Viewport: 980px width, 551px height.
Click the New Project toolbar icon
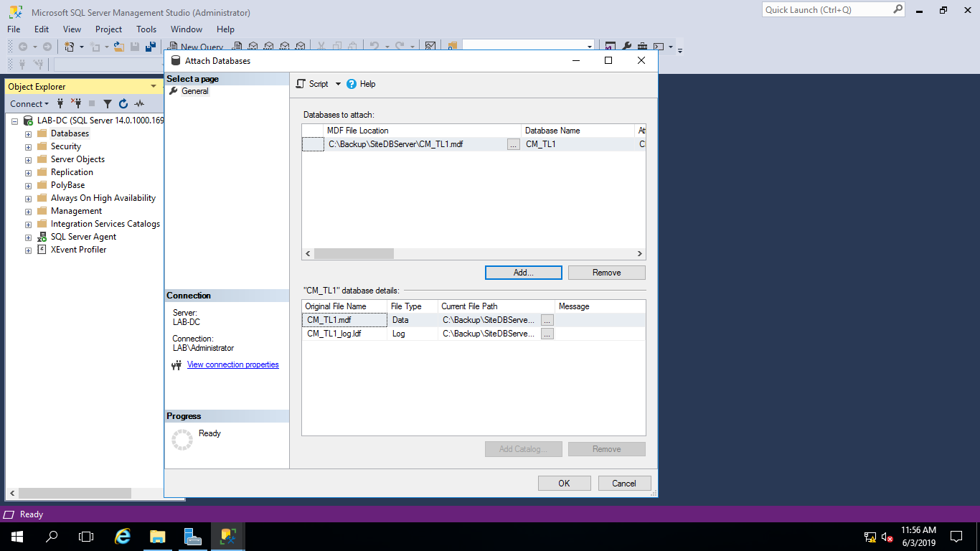pos(70,47)
